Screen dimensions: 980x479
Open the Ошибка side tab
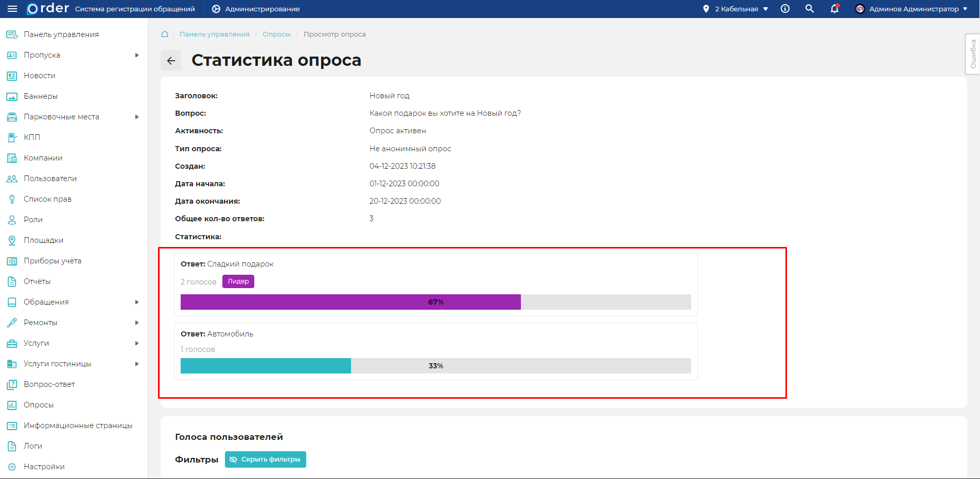972,54
